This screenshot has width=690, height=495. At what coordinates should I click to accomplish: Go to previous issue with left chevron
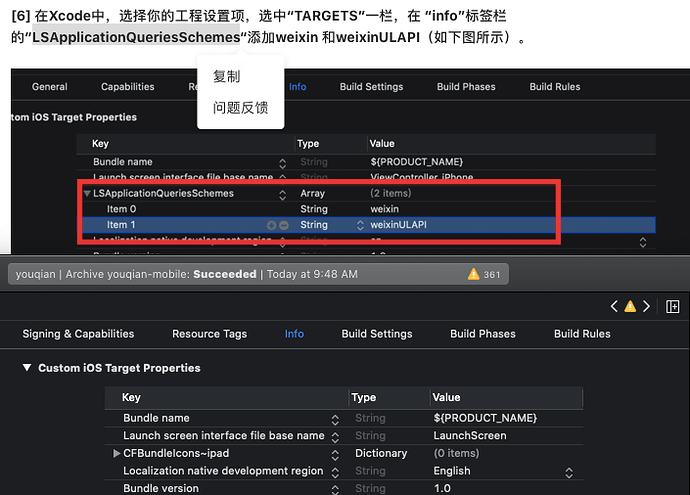tap(614, 306)
